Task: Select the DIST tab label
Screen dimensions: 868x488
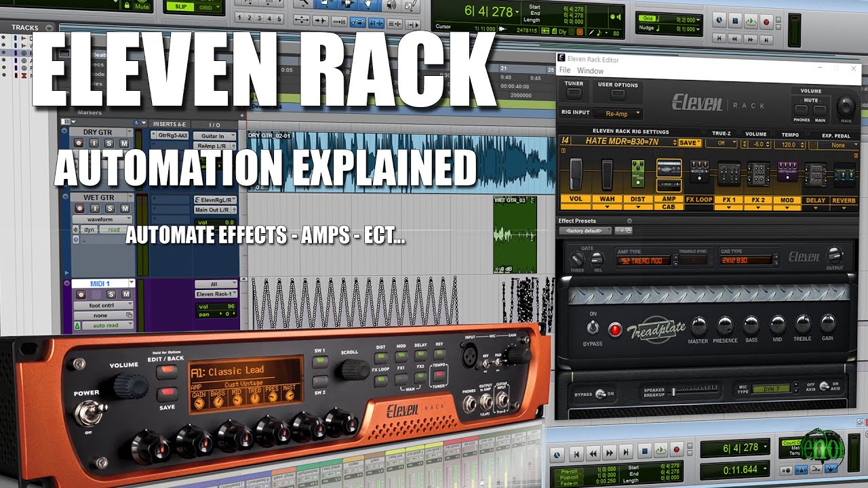Action: pos(637,200)
